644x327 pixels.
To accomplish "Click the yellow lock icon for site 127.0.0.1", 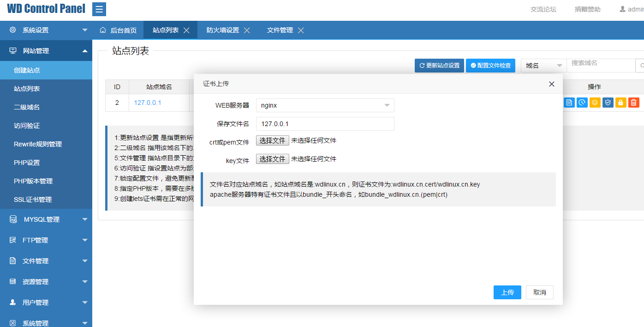I will click(x=620, y=103).
